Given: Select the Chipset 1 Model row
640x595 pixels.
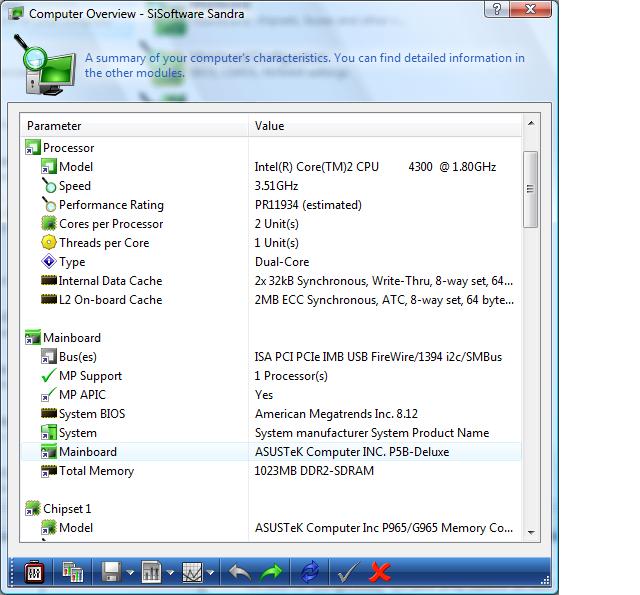Looking at the screenshot, I should pos(271,528).
